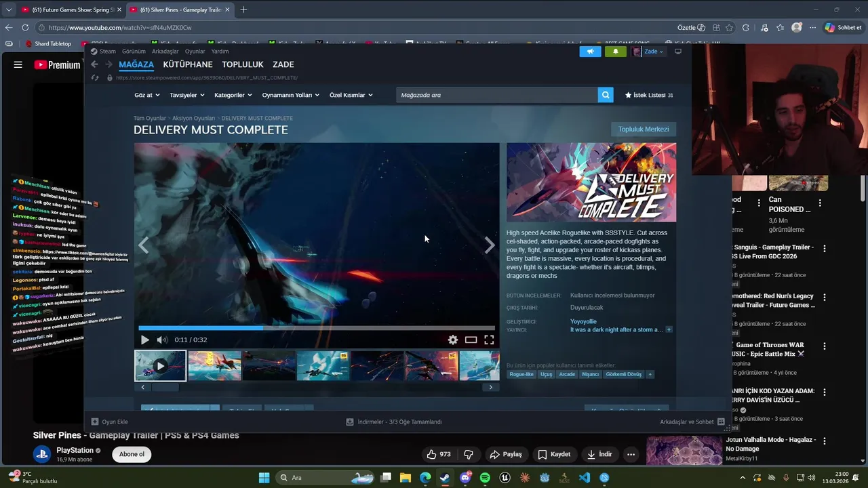The width and height of the screenshot is (868, 488).
Task: Show previous screenshot with left arrow
Action: tap(143, 245)
